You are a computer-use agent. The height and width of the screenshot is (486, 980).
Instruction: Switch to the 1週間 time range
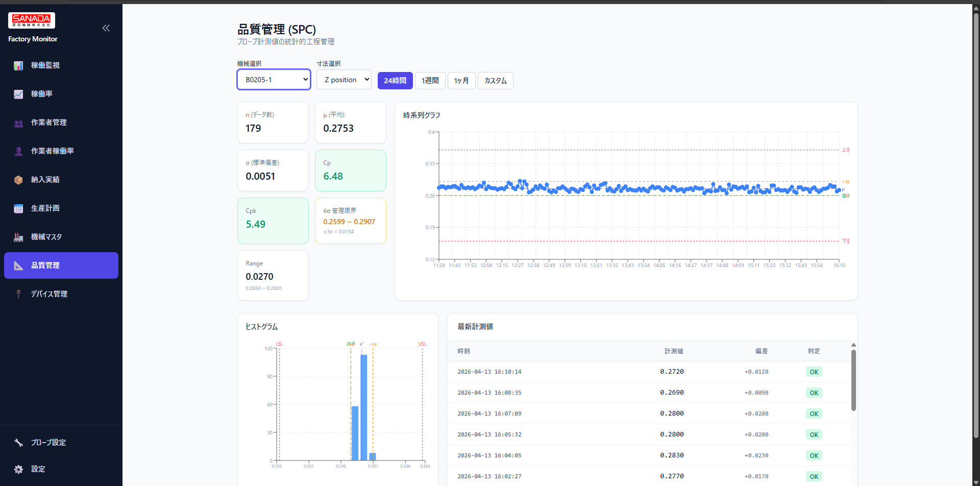click(x=430, y=80)
